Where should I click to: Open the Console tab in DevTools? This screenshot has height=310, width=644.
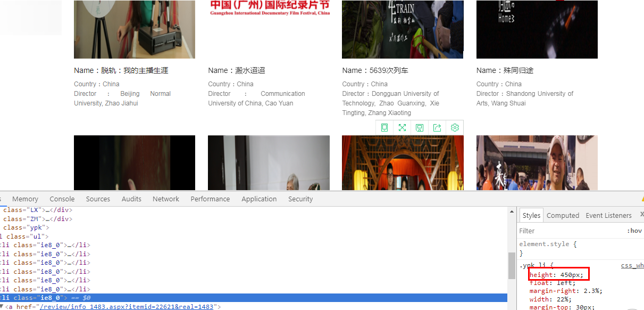click(x=62, y=199)
